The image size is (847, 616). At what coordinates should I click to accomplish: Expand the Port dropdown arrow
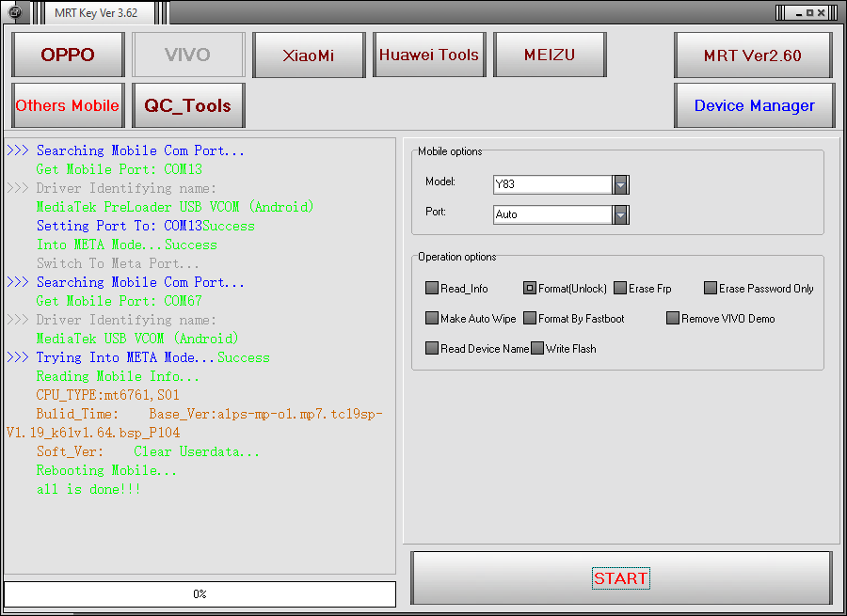(x=621, y=214)
